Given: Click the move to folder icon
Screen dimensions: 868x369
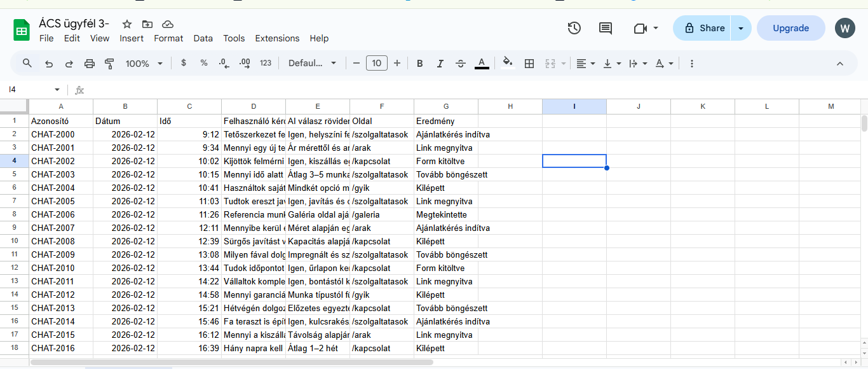Looking at the screenshot, I should pos(147,24).
